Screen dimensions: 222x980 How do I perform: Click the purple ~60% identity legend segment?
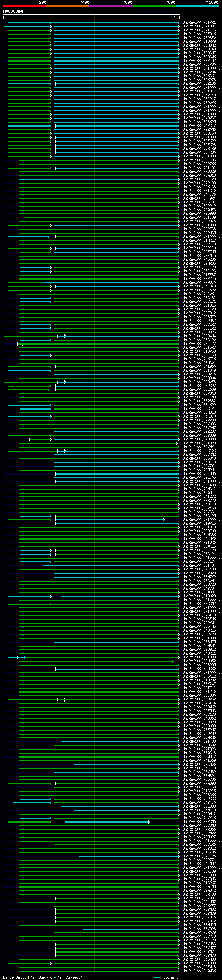coord(111,6)
